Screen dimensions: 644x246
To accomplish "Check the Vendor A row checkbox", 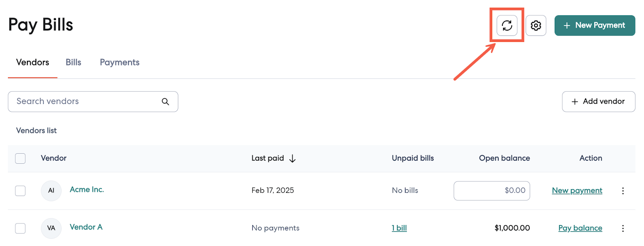I will tap(21, 228).
